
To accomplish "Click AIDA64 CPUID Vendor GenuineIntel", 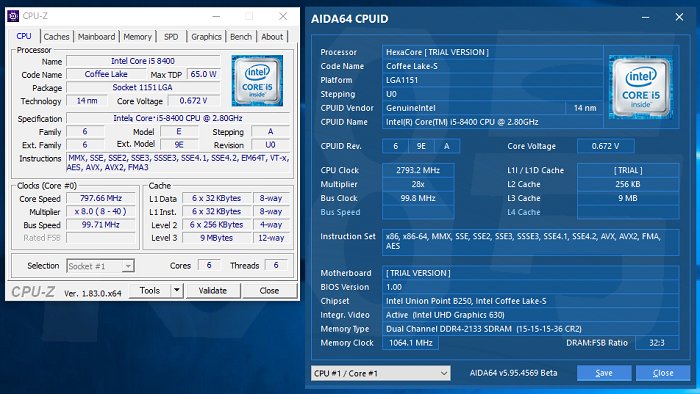I will pos(473,108).
